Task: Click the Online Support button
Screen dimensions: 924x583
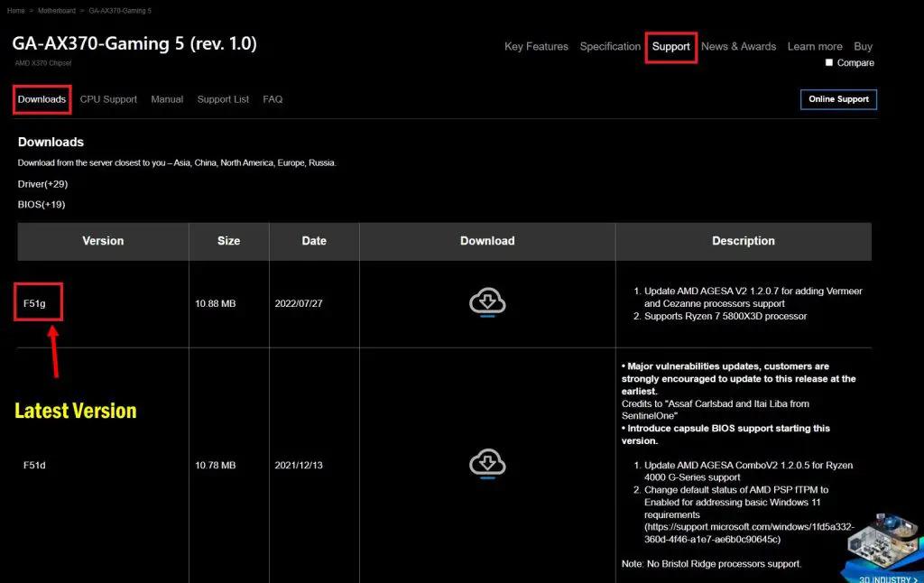Action: tap(838, 99)
